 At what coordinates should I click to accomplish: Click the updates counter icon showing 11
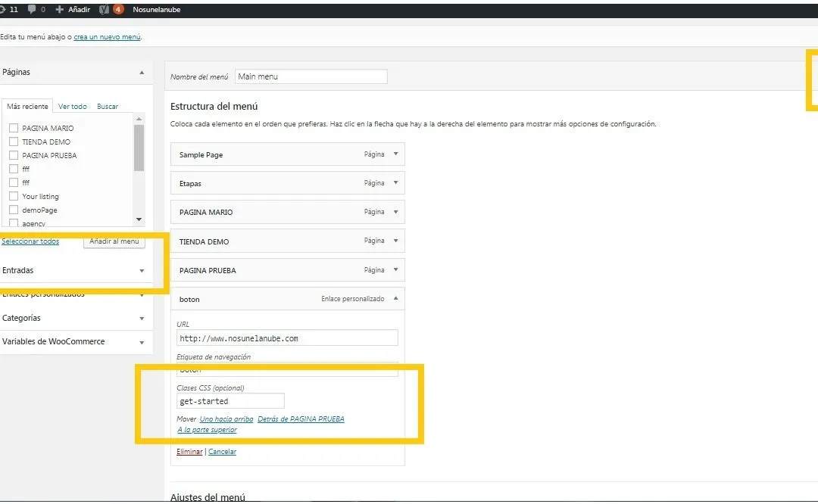4,10
